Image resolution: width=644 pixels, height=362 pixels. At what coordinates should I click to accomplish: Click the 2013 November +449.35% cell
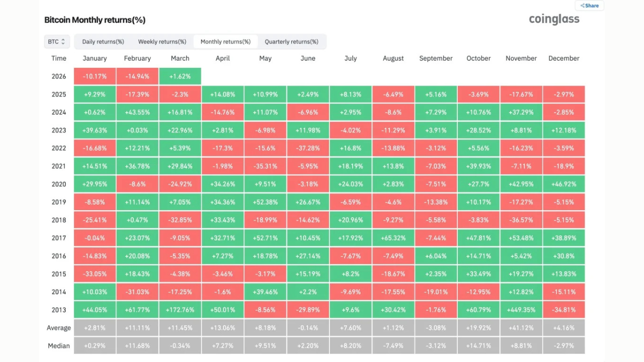pyautogui.click(x=521, y=310)
